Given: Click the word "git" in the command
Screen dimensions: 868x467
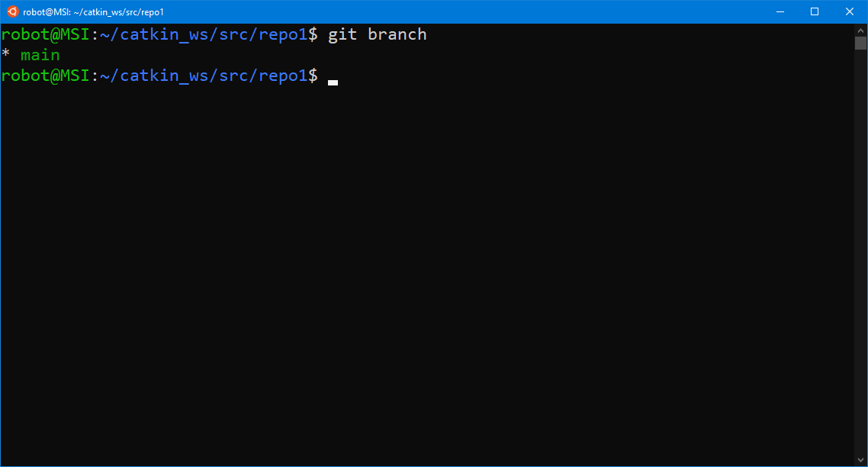Looking at the screenshot, I should (x=342, y=34).
